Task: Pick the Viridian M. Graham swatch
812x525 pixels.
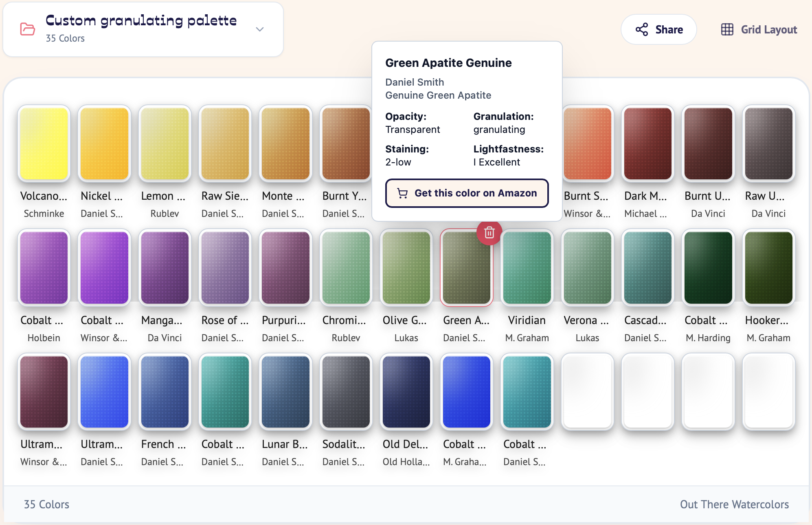Action: click(x=527, y=268)
